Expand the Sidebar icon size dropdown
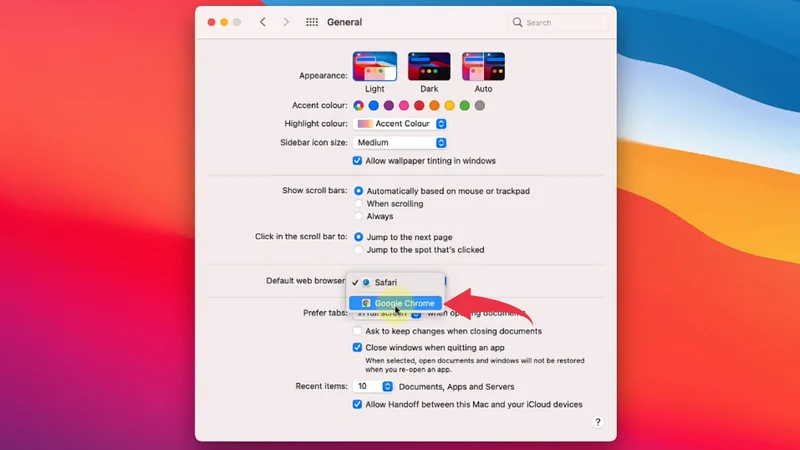The width and height of the screenshot is (800, 450). (401, 143)
